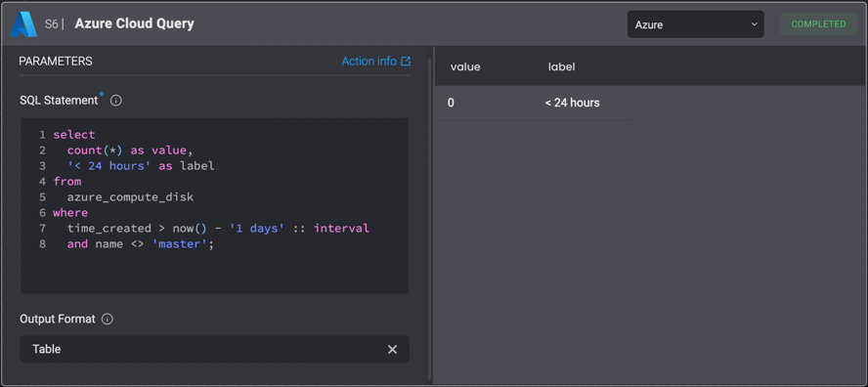
Task: Show the SQL Statement info tooltip icon
Action: 116,101
